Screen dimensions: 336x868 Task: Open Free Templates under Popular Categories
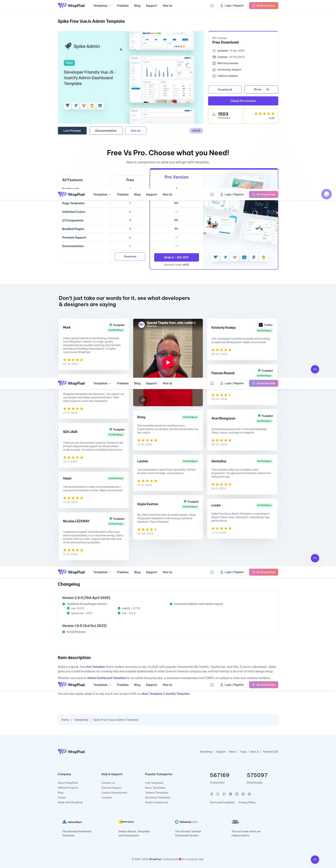coord(154,783)
